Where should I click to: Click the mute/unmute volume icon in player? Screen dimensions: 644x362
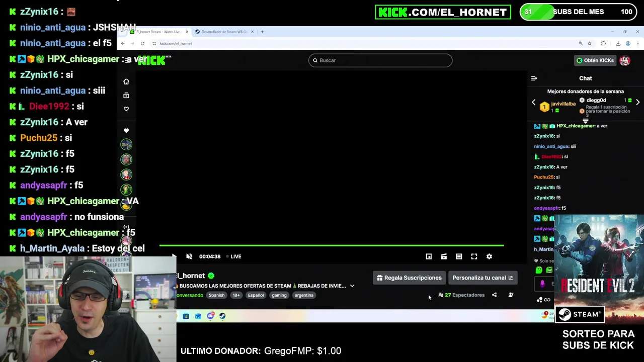coord(189,256)
